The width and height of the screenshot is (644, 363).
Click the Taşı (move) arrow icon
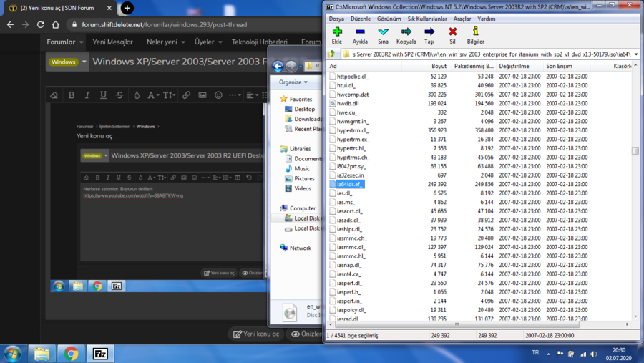(429, 32)
